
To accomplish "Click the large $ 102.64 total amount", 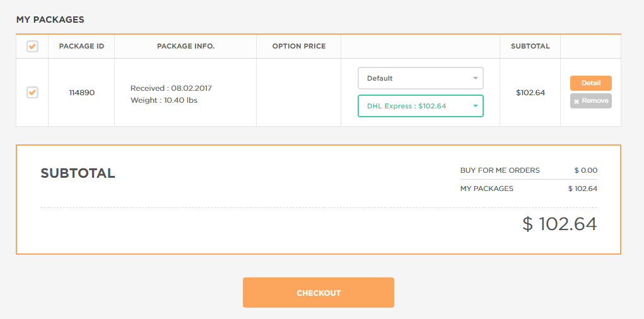I will click(x=559, y=224).
